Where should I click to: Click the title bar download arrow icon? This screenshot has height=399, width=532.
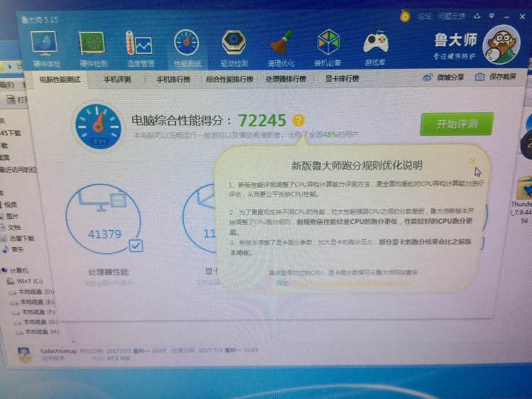pyautogui.click(x=477, y=16)
